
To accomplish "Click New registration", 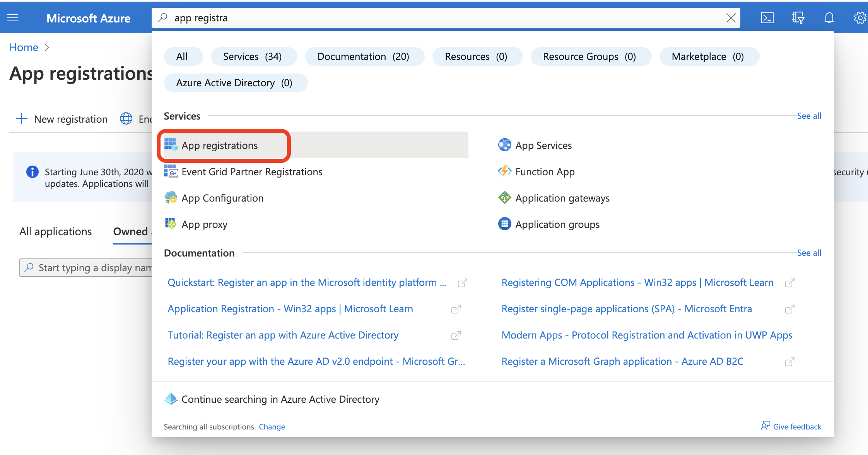I will pyautogui.click(x=62, y=119).
